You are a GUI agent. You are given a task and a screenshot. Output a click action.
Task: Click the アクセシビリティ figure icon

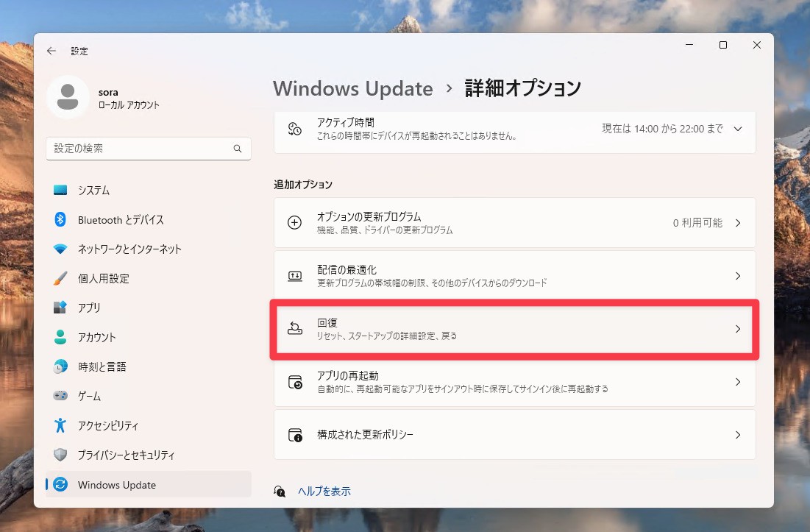pos(60,425)
